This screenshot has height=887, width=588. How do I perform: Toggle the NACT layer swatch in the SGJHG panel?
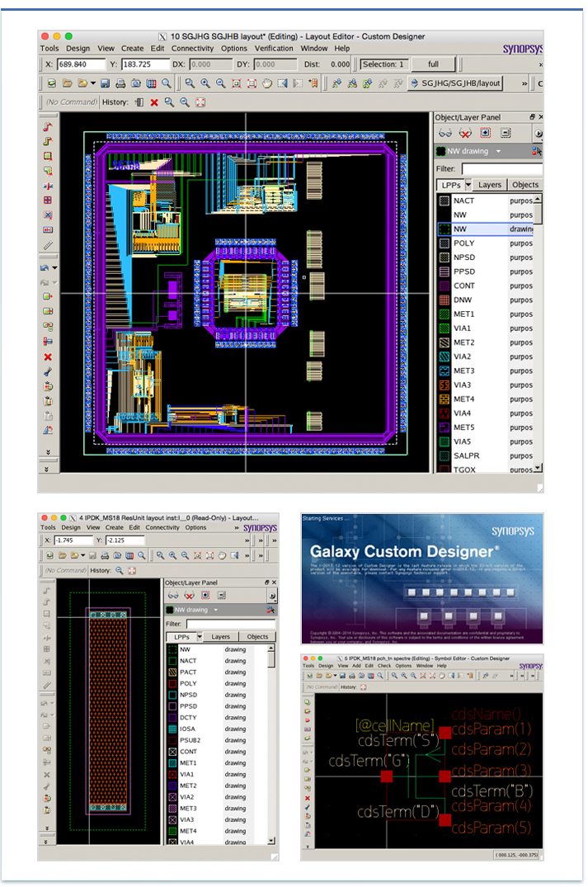pos(445,201)
